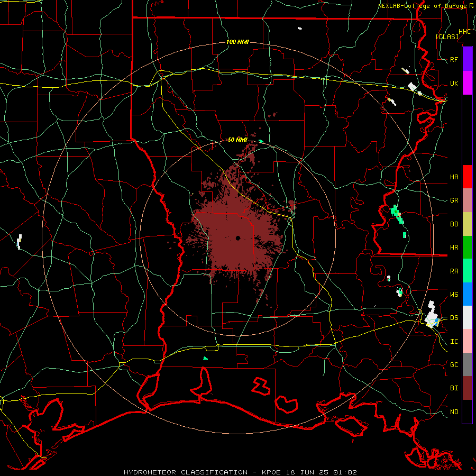The width and height of the screenshot is (476, 476).
Task: Click the "IC" legend label text
Action: (454, 342)
